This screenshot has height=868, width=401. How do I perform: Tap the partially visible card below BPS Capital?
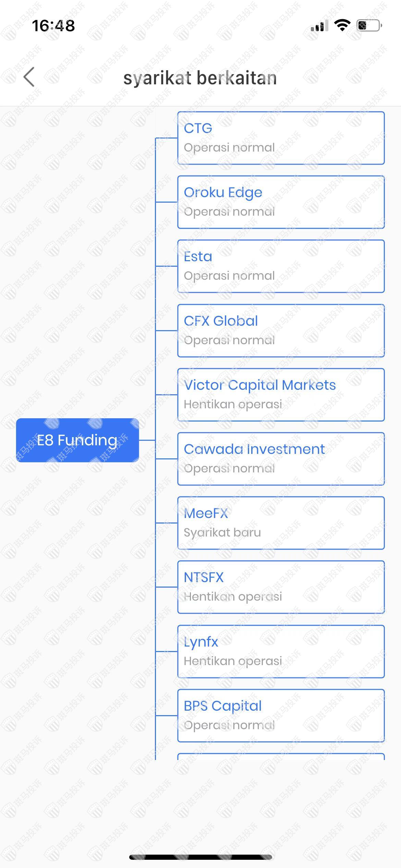(x=281, y=757)
